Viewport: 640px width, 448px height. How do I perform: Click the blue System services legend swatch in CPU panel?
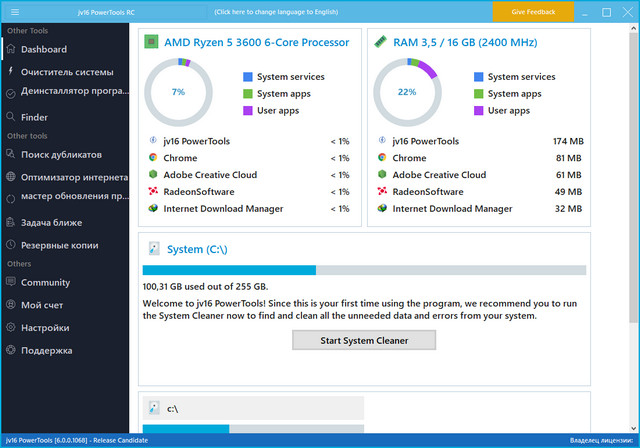pos(247,77)
